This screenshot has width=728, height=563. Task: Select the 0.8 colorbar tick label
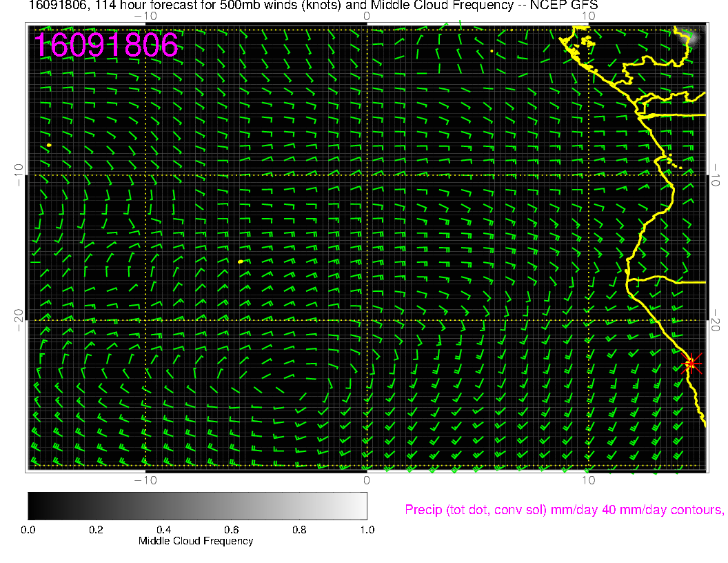(299, 530)
